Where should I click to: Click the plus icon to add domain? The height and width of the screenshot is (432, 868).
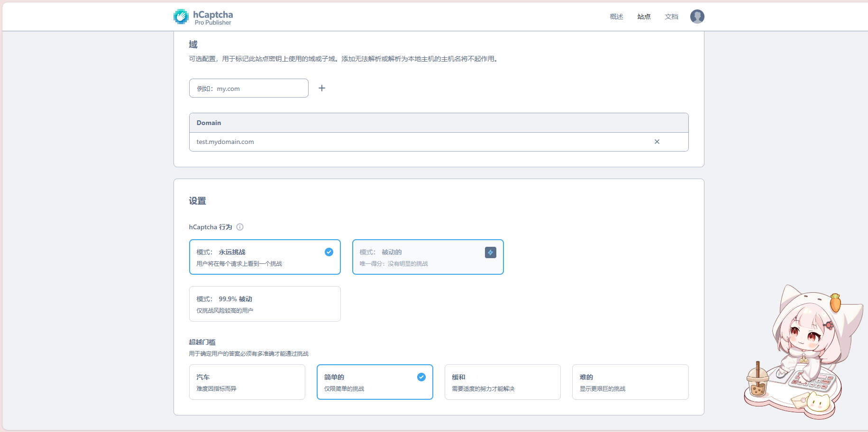click(x=322, y=88)
